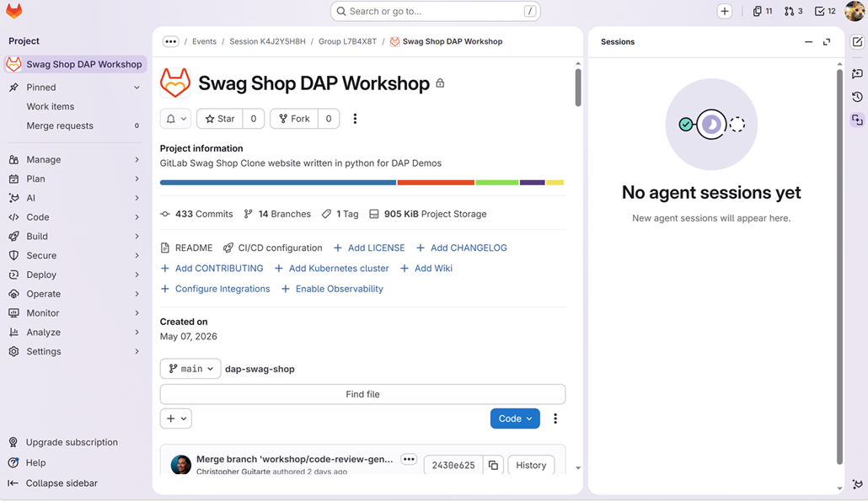Click Enable Observability
868x501 pixels.
coord(332,289)
